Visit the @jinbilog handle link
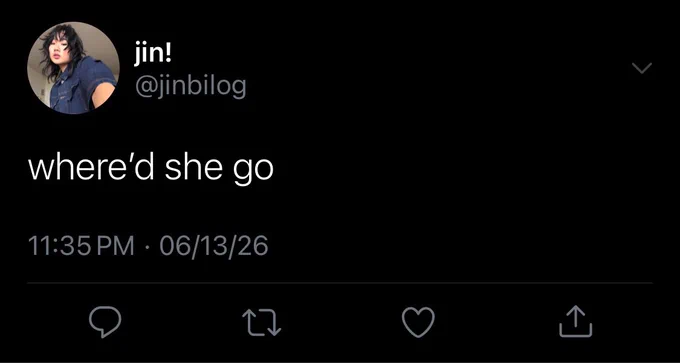 (190, 86)
